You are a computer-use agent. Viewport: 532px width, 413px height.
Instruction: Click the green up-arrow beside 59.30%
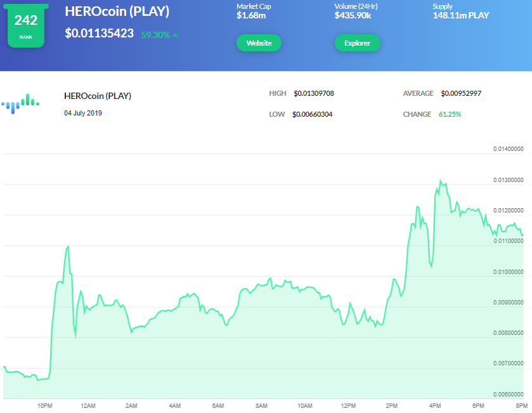[x=175, y=35]
